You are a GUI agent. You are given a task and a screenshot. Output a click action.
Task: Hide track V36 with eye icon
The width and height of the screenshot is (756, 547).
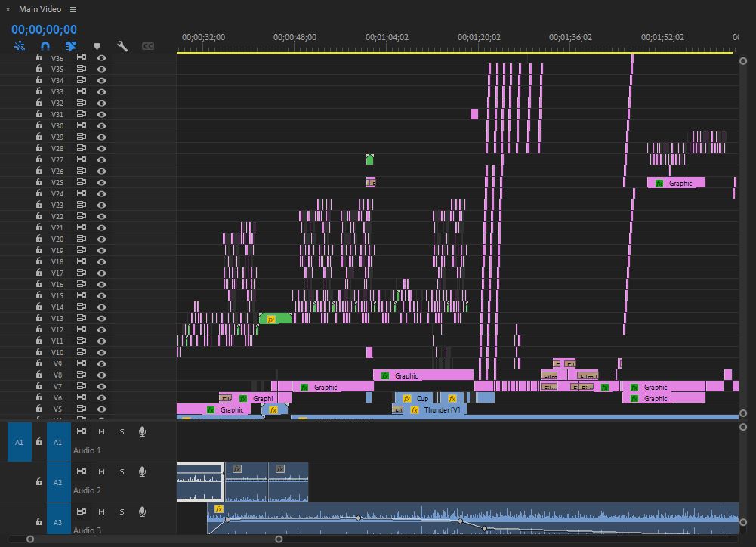[101, 57]
